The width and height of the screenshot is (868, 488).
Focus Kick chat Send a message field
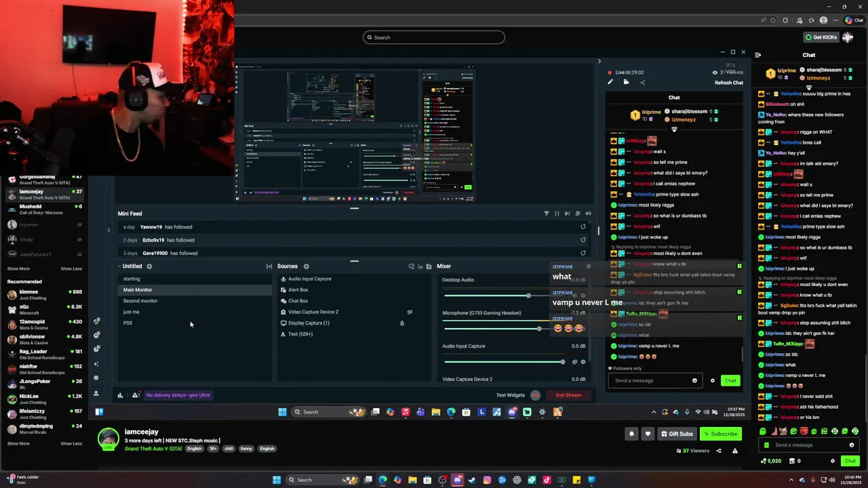coord(810,445)
